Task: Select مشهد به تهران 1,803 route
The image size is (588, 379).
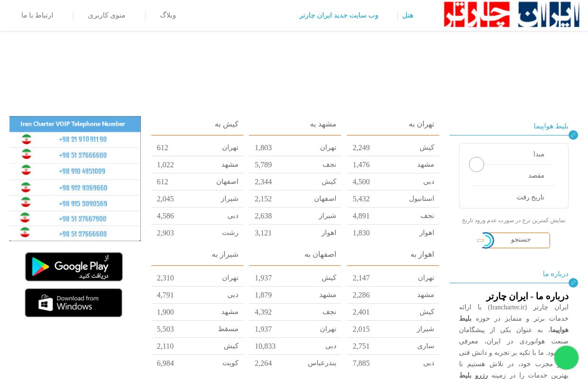Action: coord(295,148)
